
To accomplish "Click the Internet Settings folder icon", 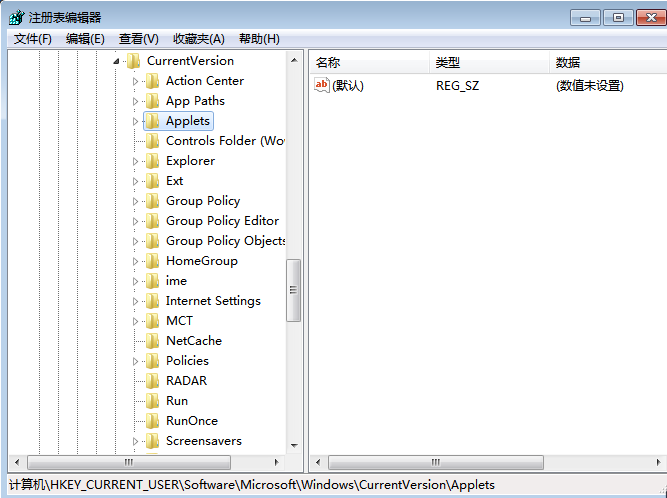I will tap(152, 301).
